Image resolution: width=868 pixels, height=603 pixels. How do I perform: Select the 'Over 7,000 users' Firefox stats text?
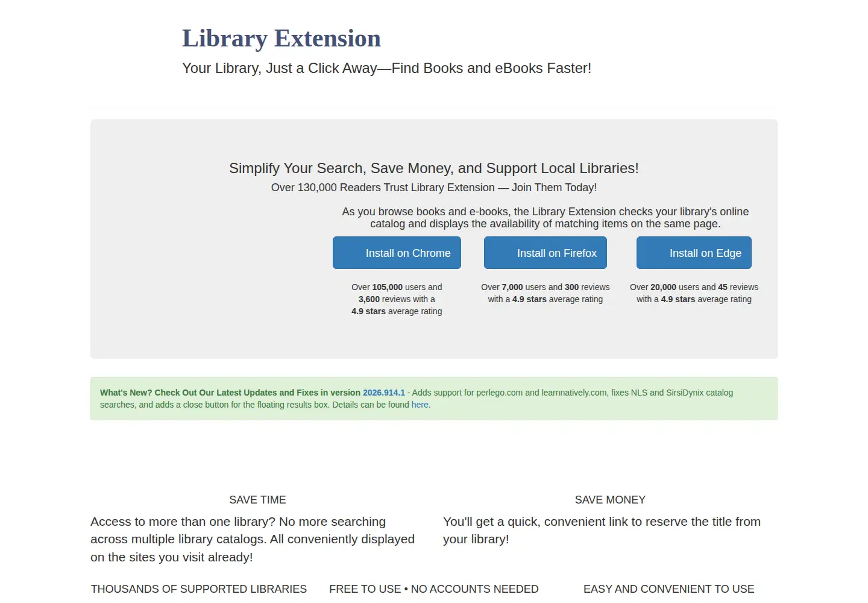pos(546,293)
